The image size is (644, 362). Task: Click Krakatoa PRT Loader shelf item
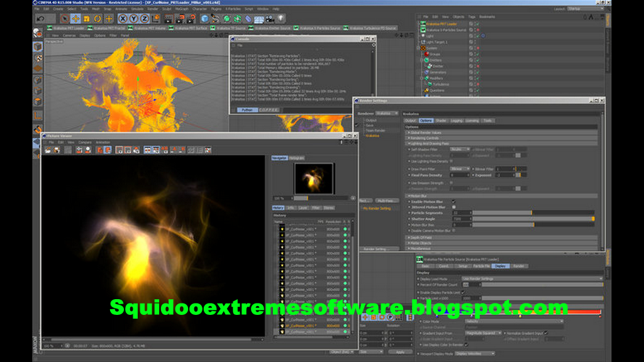pos(65,28)
